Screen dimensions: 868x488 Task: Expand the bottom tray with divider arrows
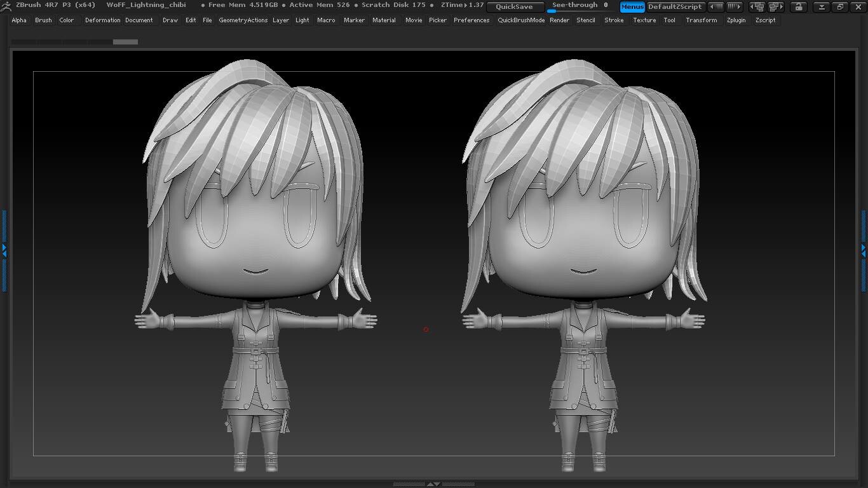coord(433,484)
